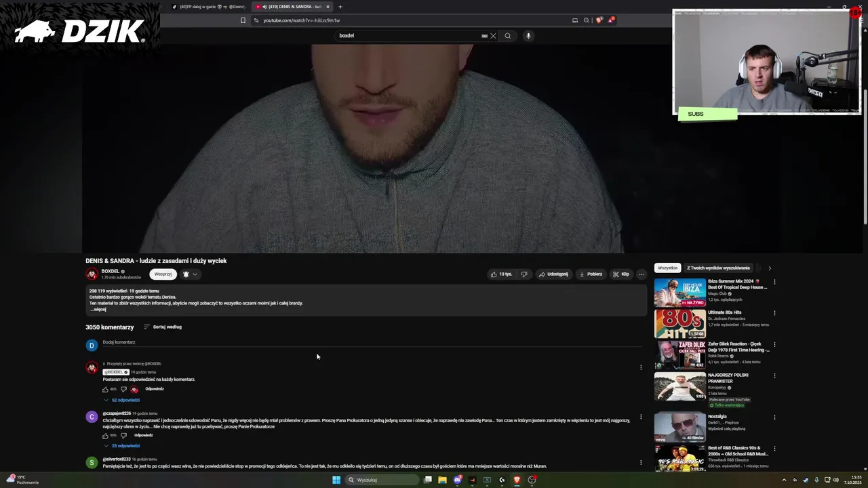Screen dimensions: 868x488
Task: Open options menu for @czapajev8236 comment
Action: (x=641, y=417)
